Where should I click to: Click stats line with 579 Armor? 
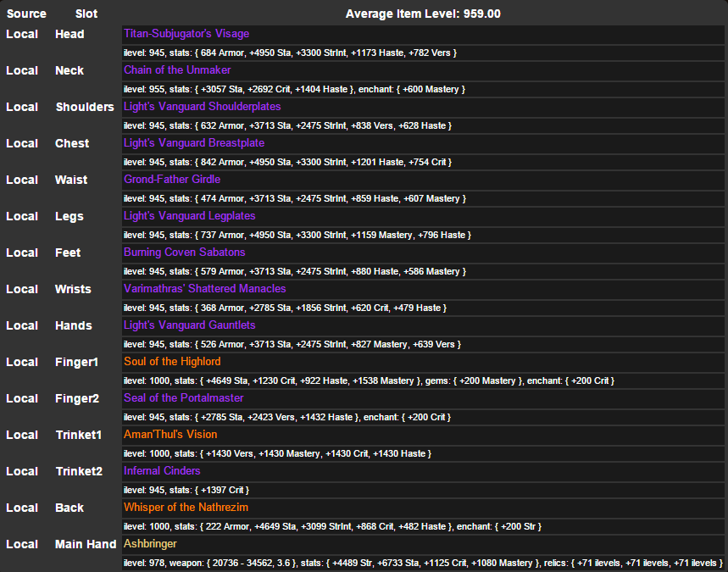(x=295, y=272)
